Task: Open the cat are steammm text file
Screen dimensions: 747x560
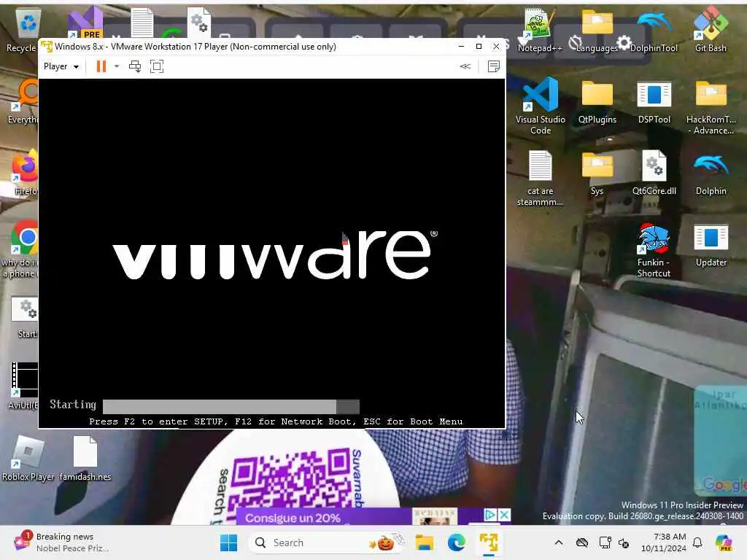Action: (541, 178)
